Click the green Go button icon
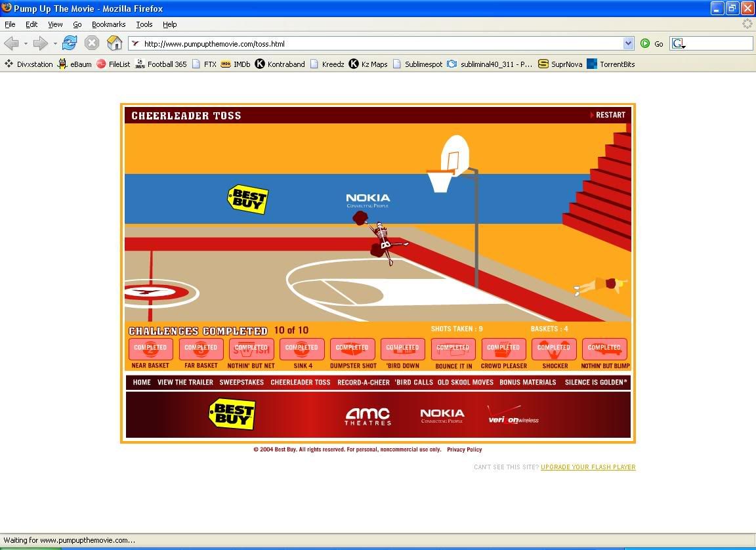This screenshot has width=756, height=550. 645,43
